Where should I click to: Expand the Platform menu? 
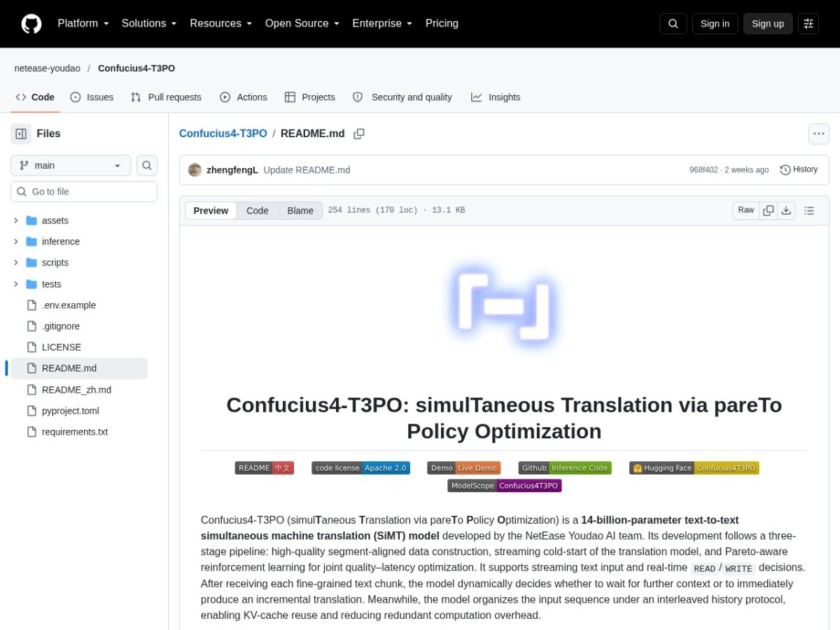tap(83, 23)
